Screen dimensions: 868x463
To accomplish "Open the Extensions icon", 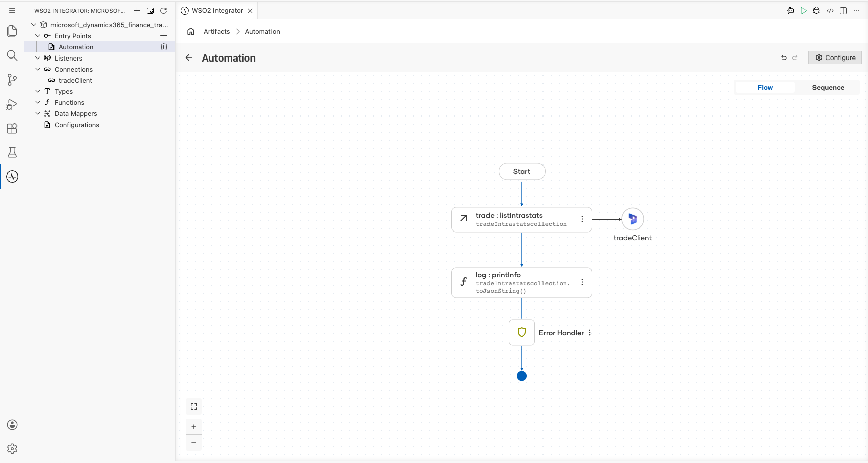I will click(x=12, y=128).
